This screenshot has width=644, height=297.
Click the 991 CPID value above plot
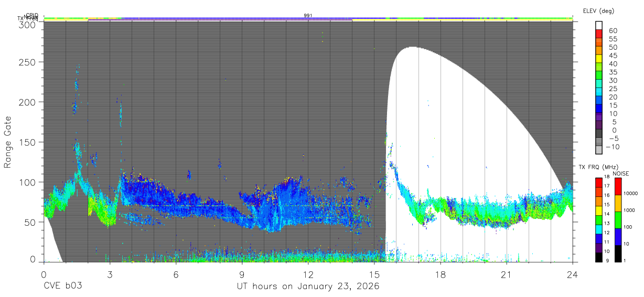(x=308, y=16)
